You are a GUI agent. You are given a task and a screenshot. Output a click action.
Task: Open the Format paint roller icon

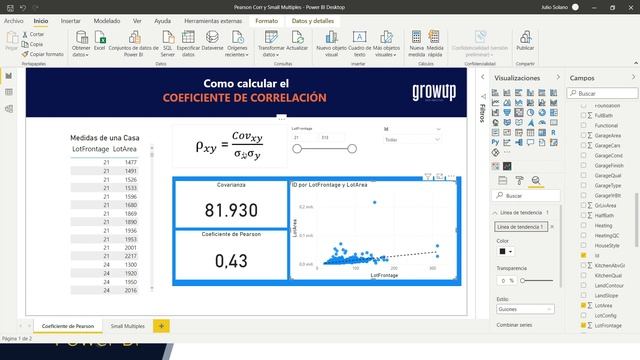pyautogui.click(x=519, y=180)
